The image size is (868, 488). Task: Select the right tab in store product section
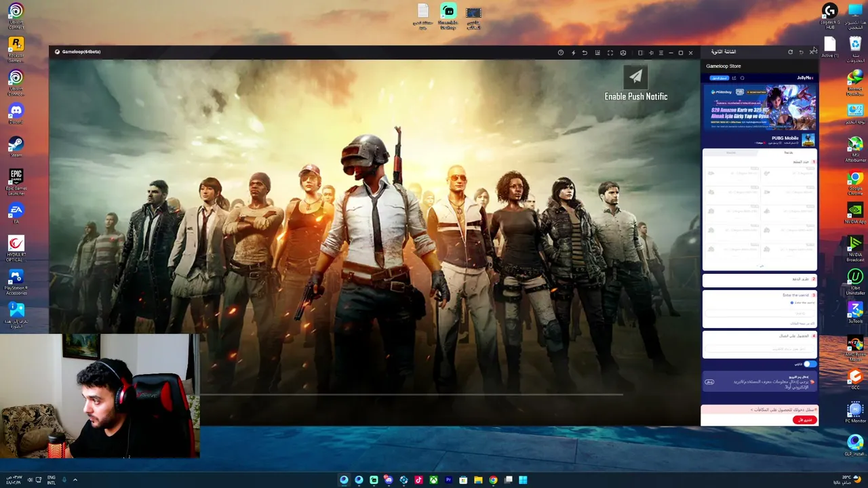(788, 152)
